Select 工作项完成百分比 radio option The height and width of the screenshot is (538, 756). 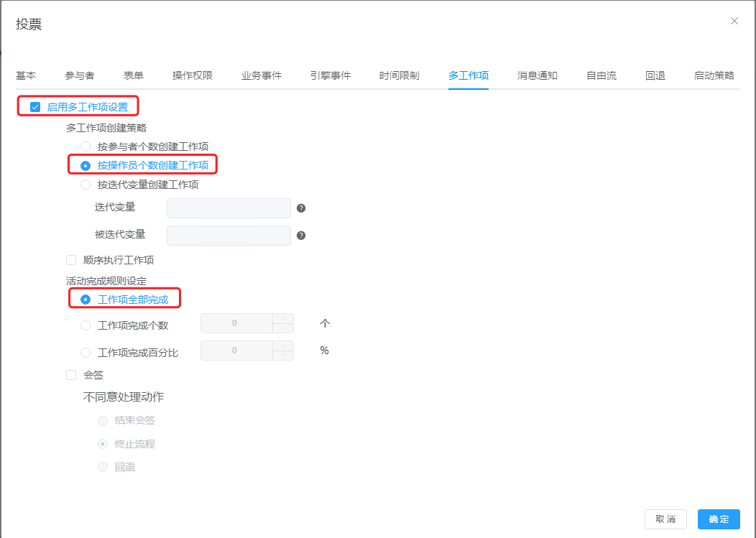[x=86, y=353]
